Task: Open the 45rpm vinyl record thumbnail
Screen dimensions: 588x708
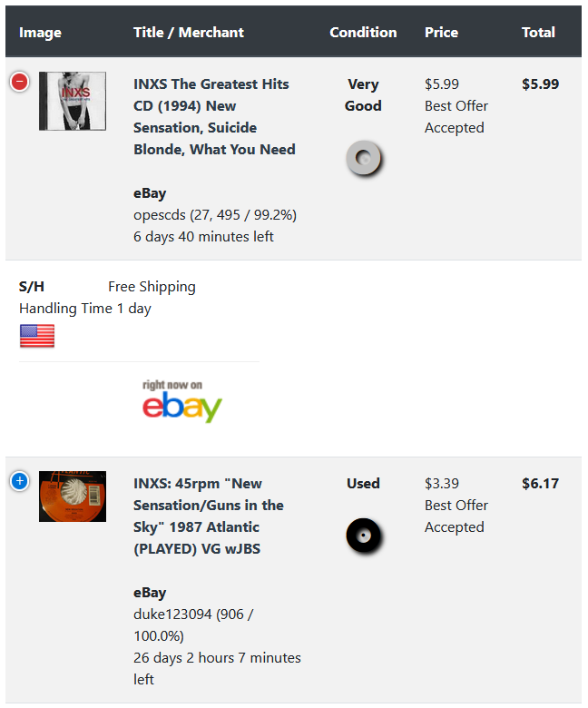Action: tap(73, 497)
